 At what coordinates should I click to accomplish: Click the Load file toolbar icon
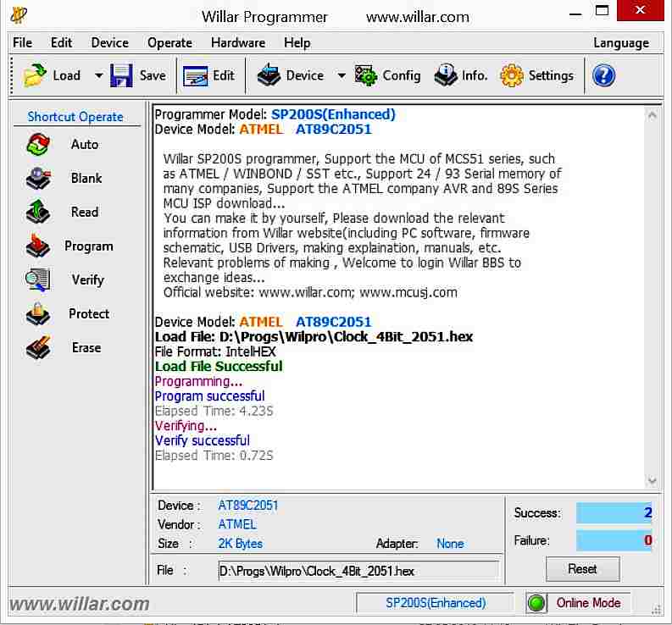pyautogui.click(x=34, y=75)
